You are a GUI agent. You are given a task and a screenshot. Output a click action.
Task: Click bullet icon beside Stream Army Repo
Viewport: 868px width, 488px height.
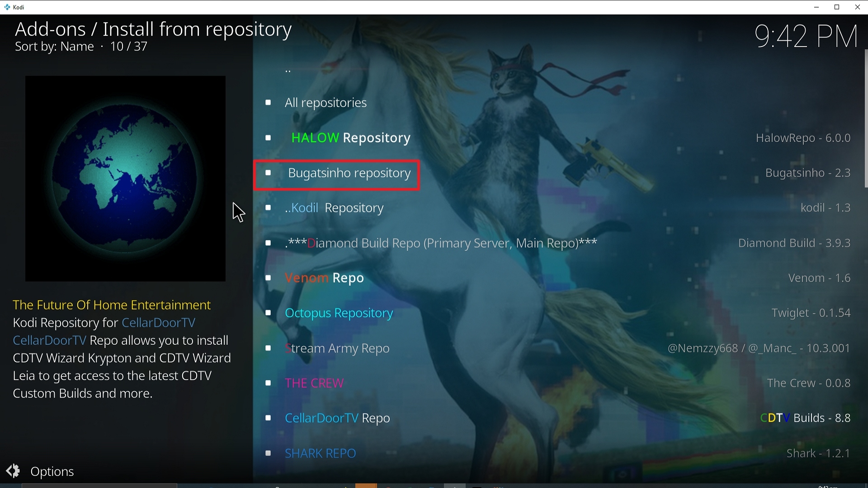[x=268, y=348]
